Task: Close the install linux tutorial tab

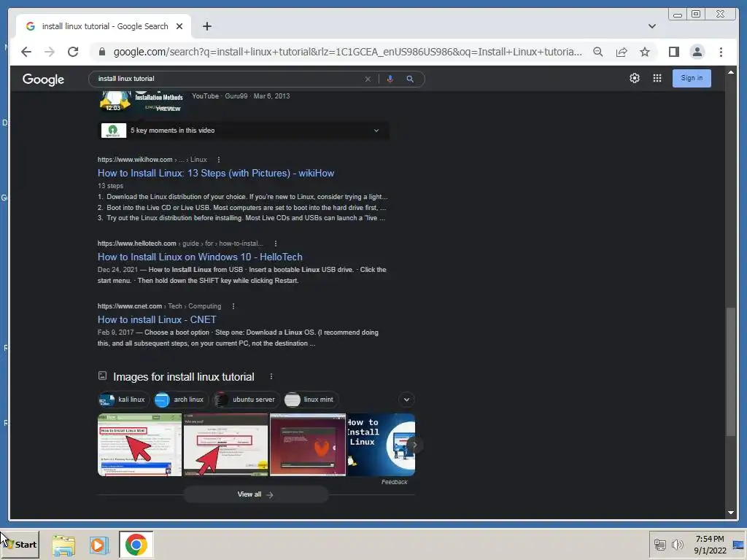Action: point(179,26)
